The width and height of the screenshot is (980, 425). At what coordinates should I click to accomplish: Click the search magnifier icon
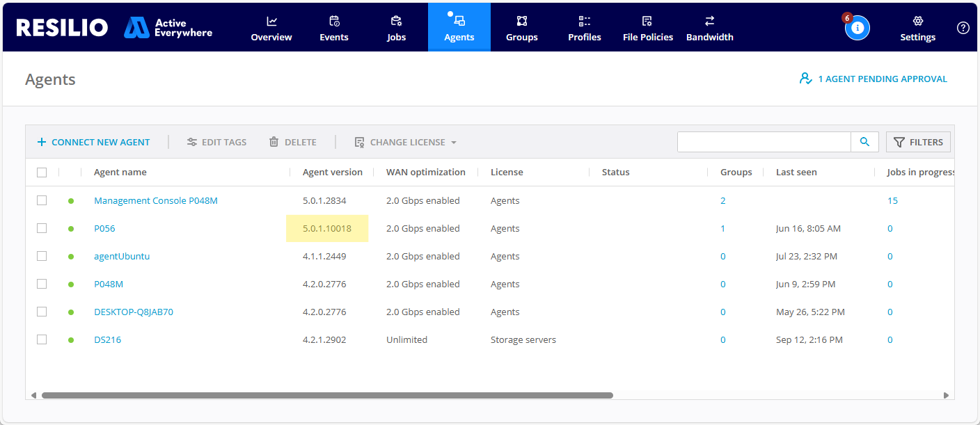point(864,142)
